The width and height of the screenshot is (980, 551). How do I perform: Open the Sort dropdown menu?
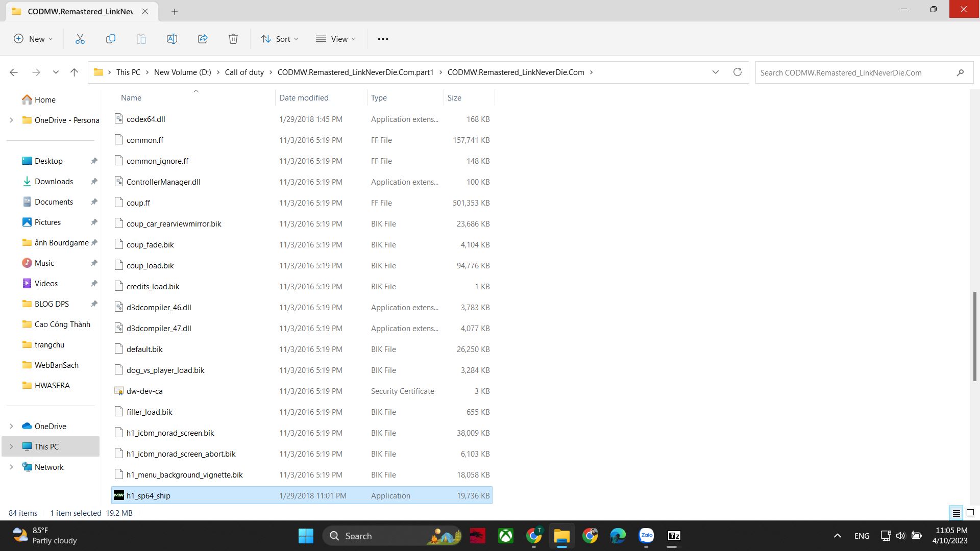click(279, 39)
